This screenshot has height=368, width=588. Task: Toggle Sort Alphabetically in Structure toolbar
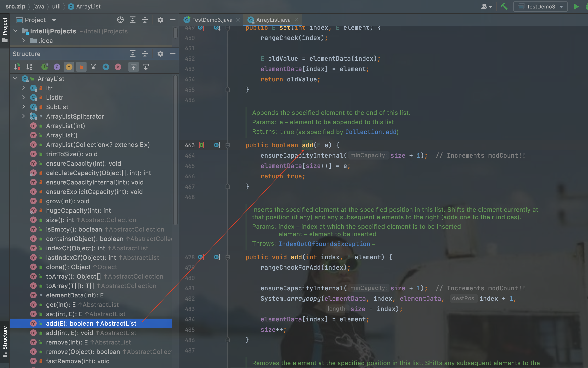(x=29, y=67)
